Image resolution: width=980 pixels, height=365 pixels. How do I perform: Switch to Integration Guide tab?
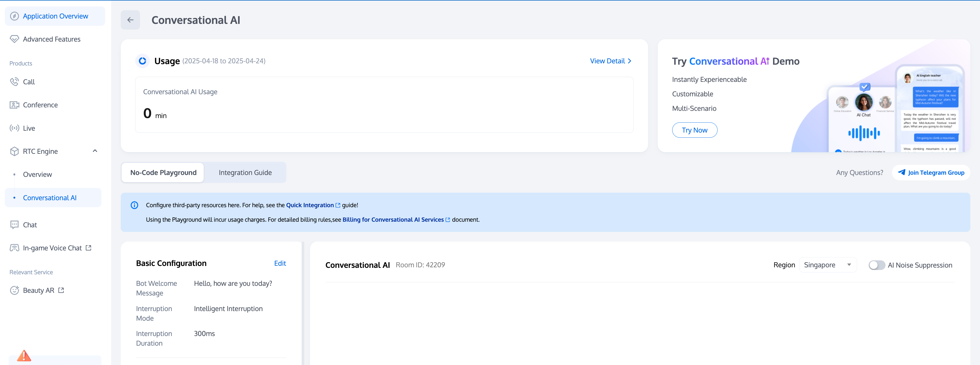click(245, 173)
